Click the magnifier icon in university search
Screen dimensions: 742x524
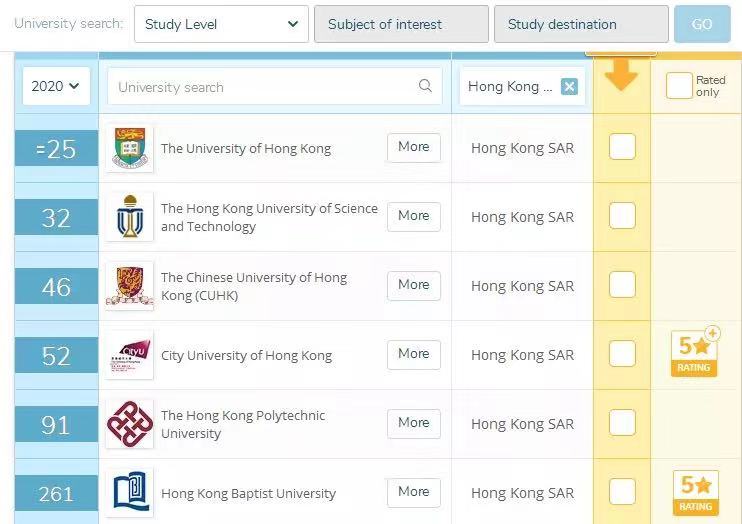pyautogui.click(x=425, y=86)
